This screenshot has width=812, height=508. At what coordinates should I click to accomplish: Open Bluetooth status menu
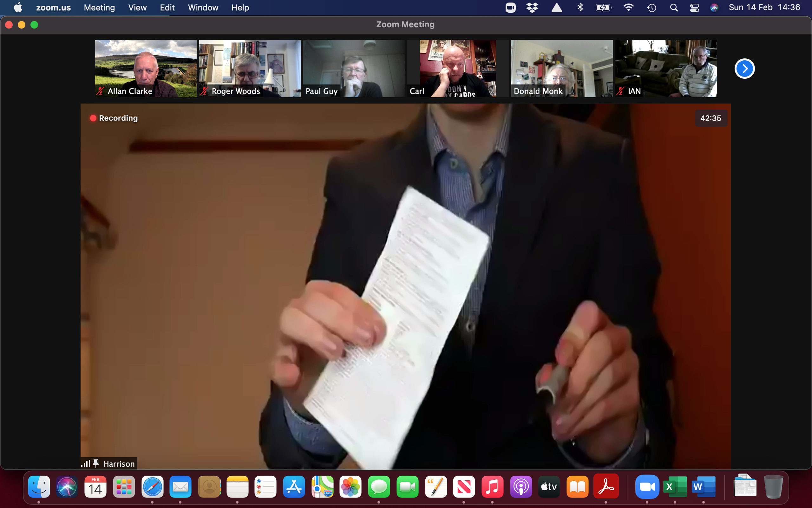(x=580, y=7)
